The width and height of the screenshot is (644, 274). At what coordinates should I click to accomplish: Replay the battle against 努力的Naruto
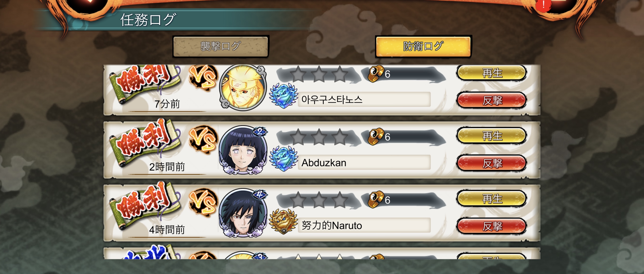(x=492, y=199)
